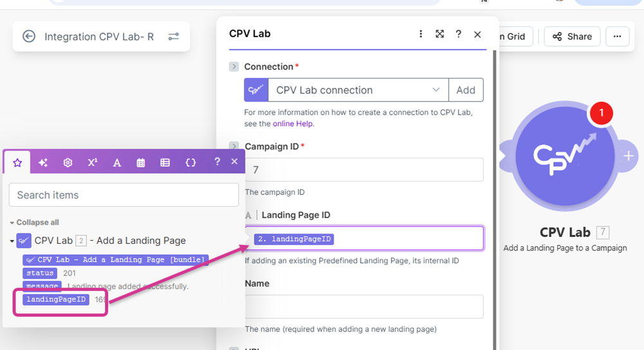
Task: Open the CPV Lab connection dropdown
Action: [x=358, y=90]
